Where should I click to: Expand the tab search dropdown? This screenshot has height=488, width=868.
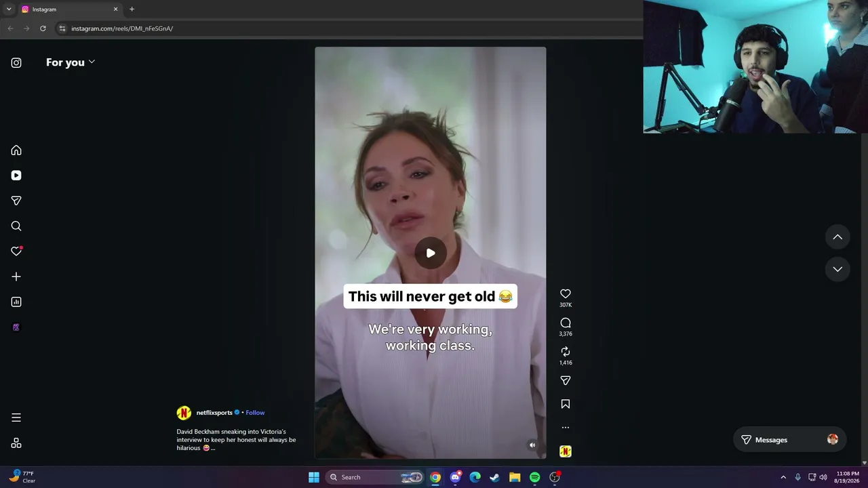pos(9,9)
